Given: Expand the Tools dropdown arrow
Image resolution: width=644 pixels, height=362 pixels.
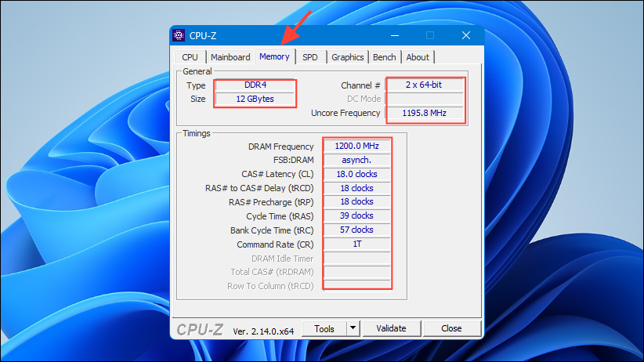Looking at the screenshot, I should pyautogui.click(x=353, y=329).
